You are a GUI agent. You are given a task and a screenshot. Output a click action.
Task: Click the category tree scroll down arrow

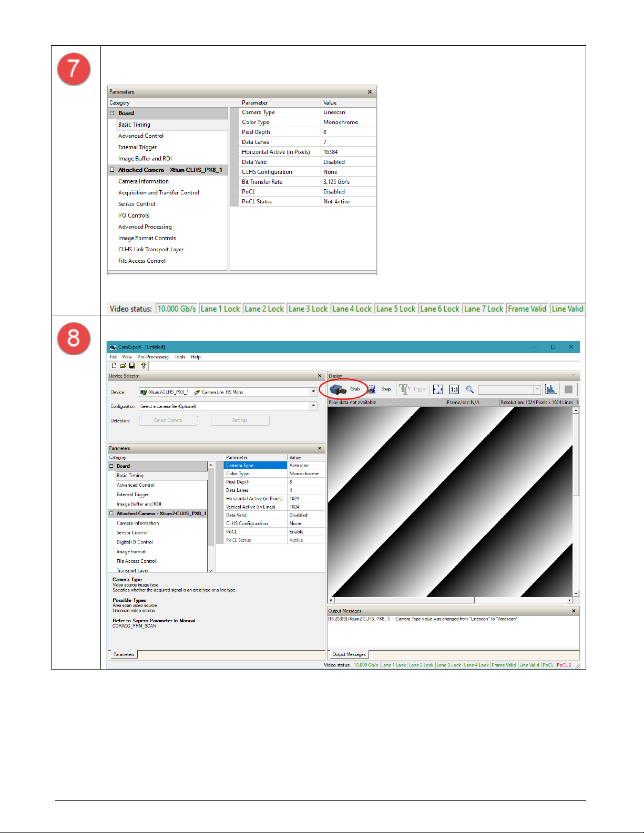pos(211,570)
